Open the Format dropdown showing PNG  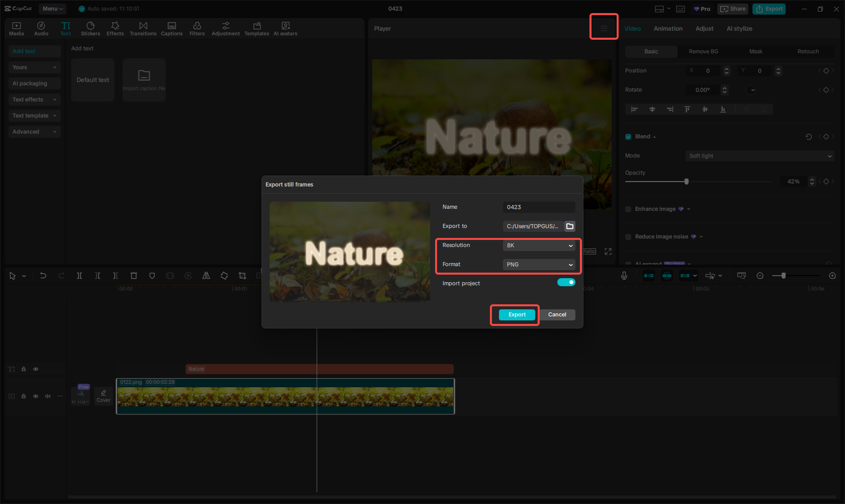tap(539, 265)
